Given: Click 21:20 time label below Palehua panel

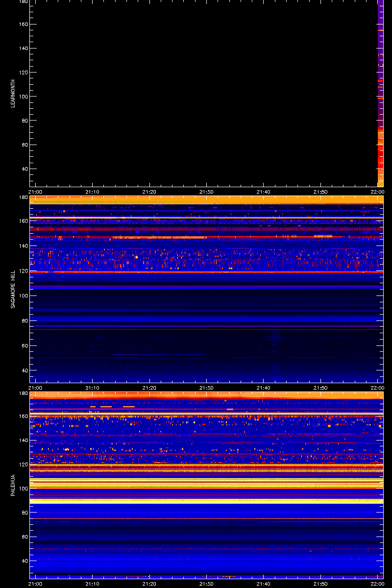Looking at the screenshot, I should pyautogui.click(x=149, y=584).
